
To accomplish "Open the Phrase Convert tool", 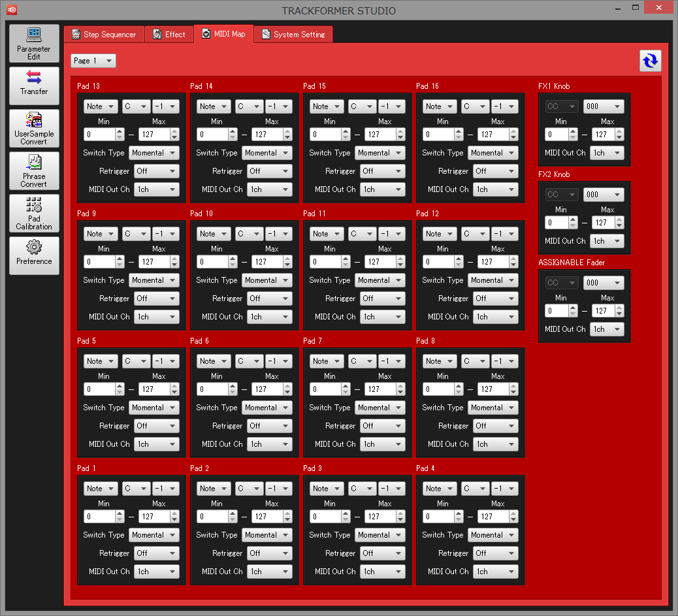I will click(x=34, y=171).
